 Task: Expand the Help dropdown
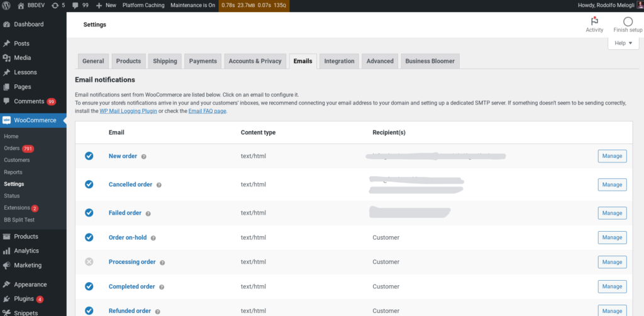(x=623, y=43)
